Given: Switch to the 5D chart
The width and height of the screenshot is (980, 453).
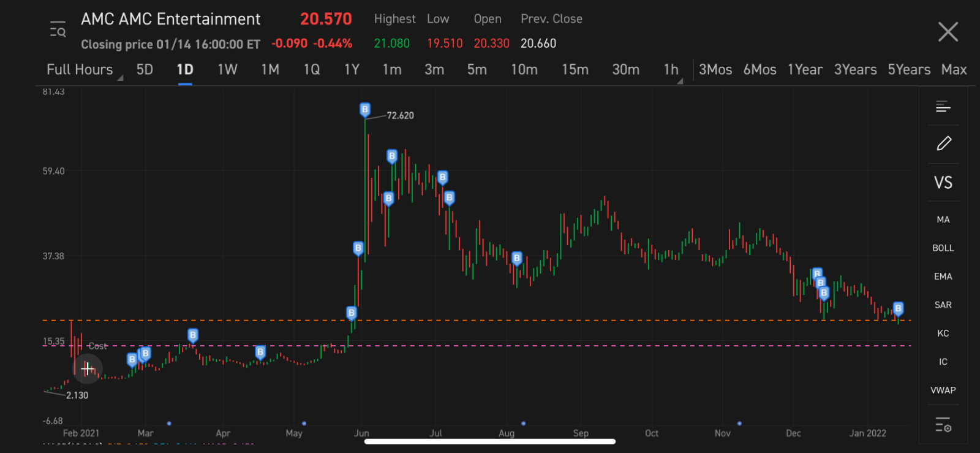Looking at the screenshot, I should click(145, 69).
